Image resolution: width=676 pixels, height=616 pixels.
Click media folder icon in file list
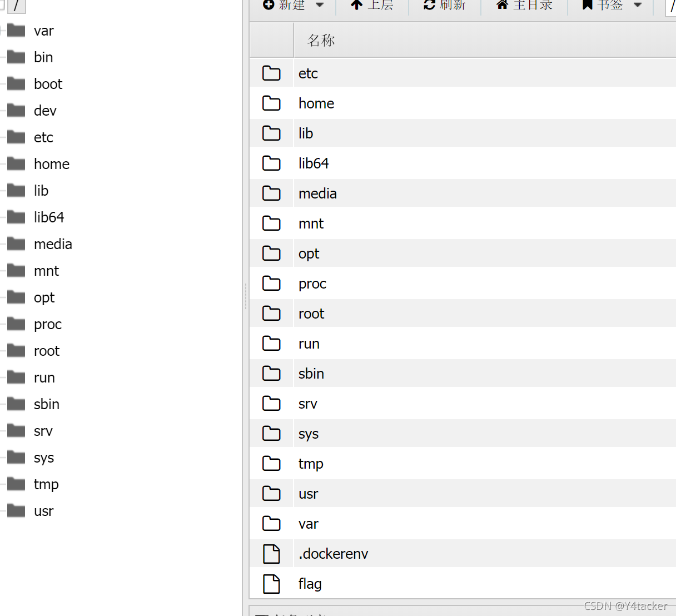(x=271, y=193)
